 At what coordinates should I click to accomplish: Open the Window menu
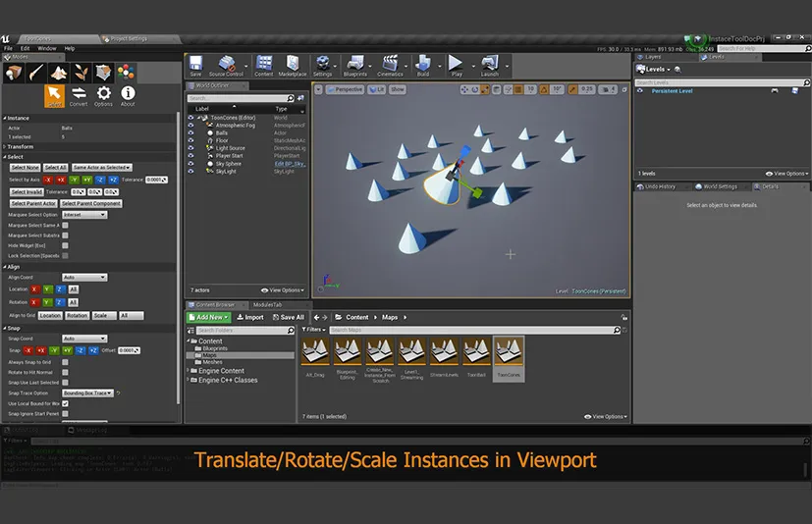(x=46, y=48)
